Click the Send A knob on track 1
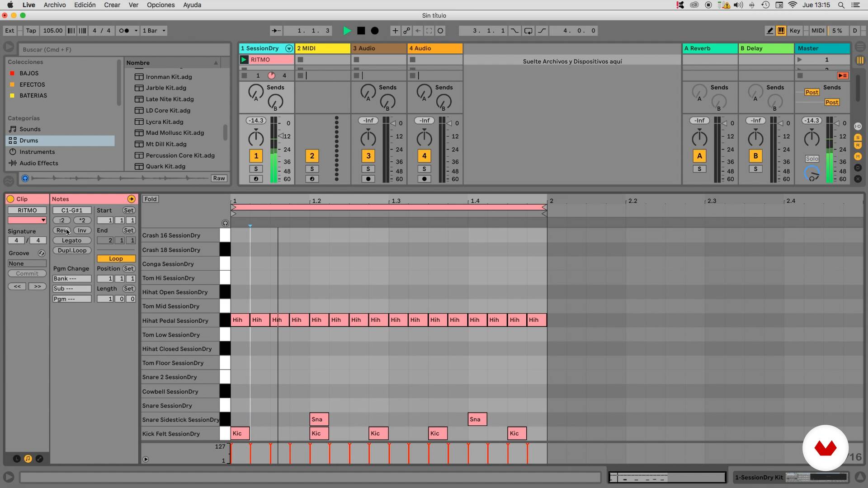Screen dimensions: 868x488 (x=255, y=92)
